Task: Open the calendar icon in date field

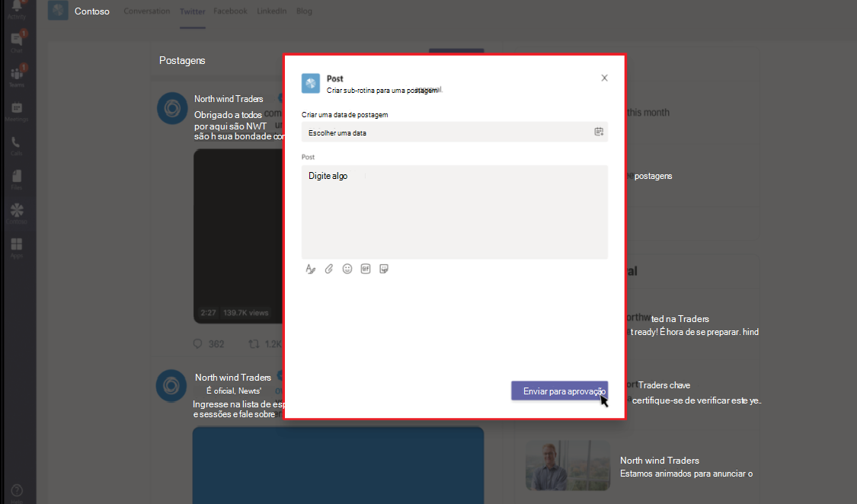Action: click(599, 132)
